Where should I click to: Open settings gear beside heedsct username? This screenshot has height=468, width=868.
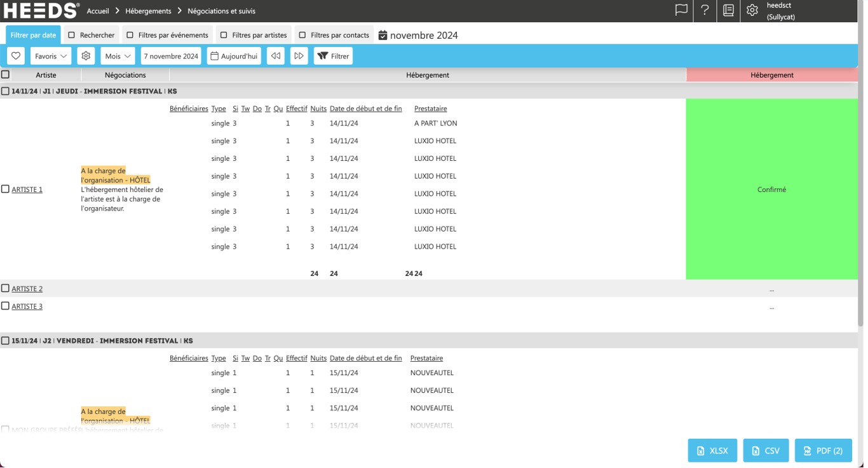point(752,10)
